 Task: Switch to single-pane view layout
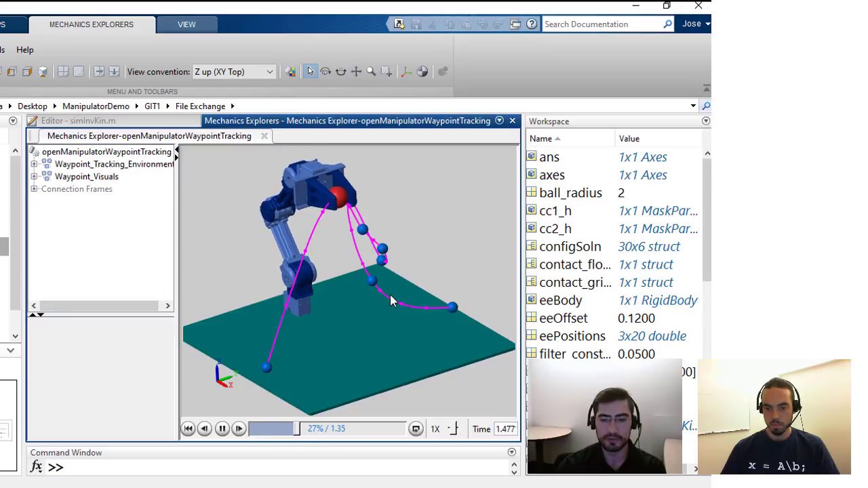(79, 71)
